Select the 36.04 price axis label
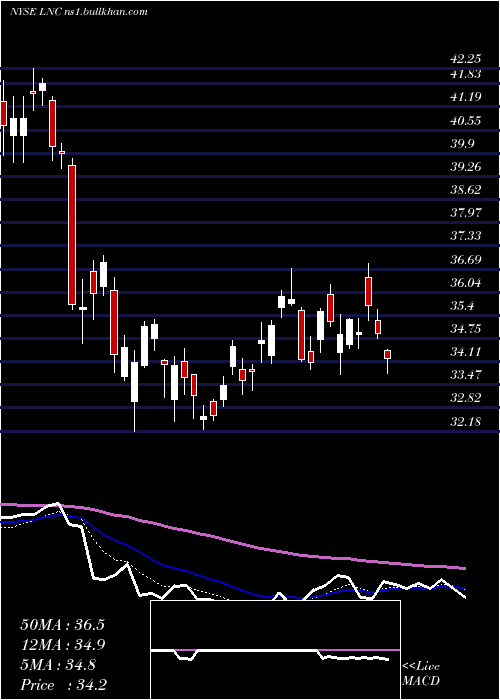Screen dimensions: 500x700 465,283
